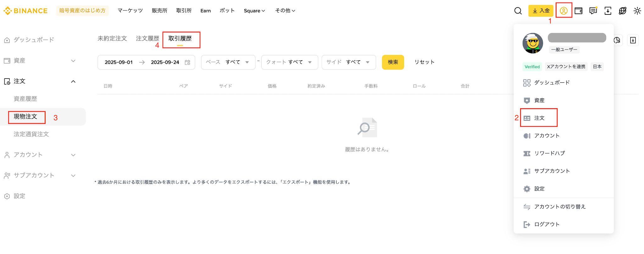Open Earn in the top navigation
Screen dimensions: 644x254
[x=206, y=11]
